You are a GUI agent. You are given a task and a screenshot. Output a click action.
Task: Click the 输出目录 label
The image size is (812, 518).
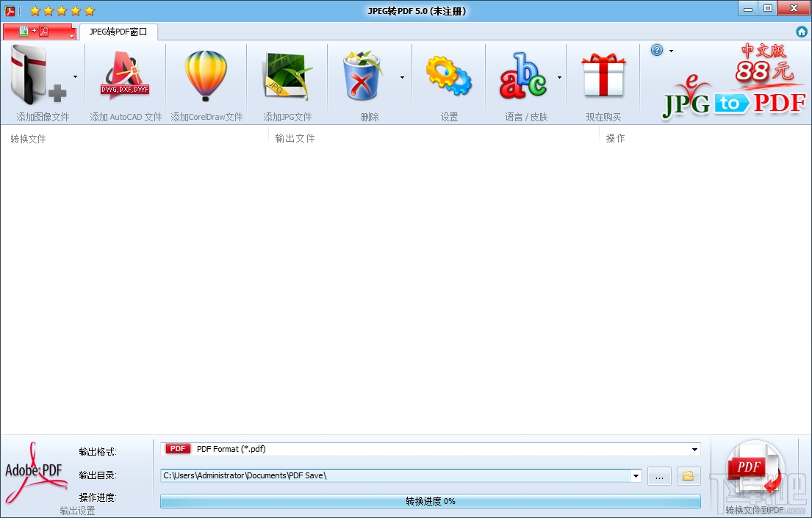tap(97, 475)
